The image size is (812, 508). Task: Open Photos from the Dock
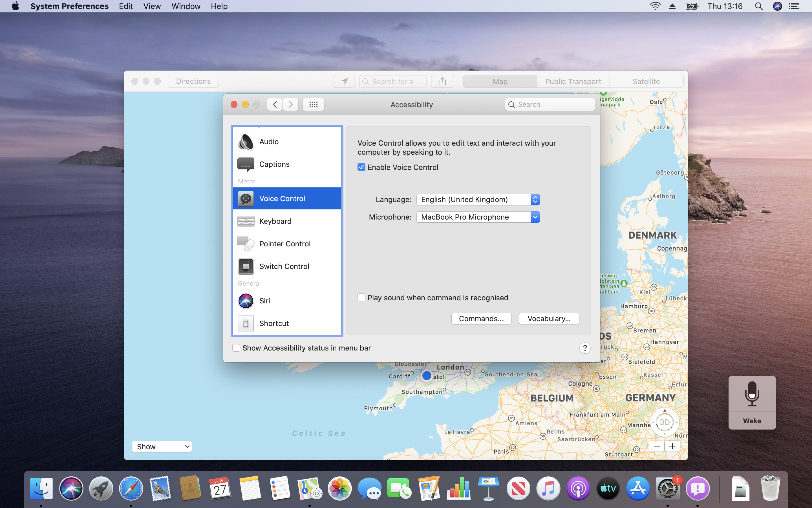coord(339,488)
